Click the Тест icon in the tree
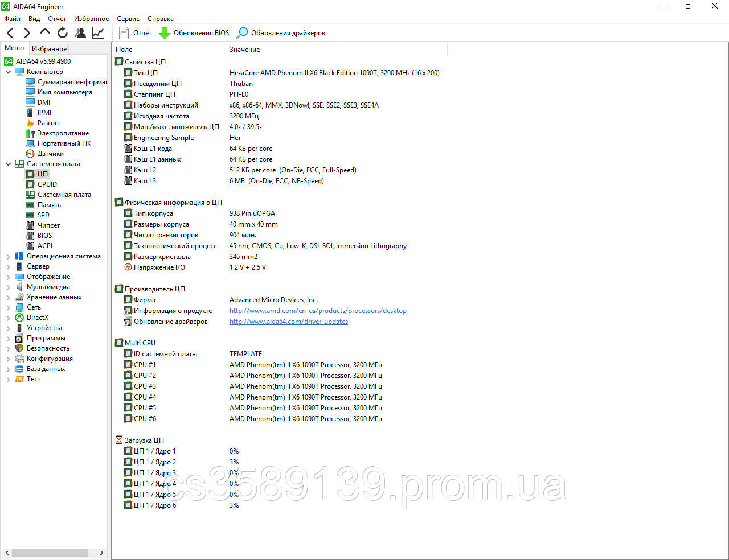 (x=19, y=379)
